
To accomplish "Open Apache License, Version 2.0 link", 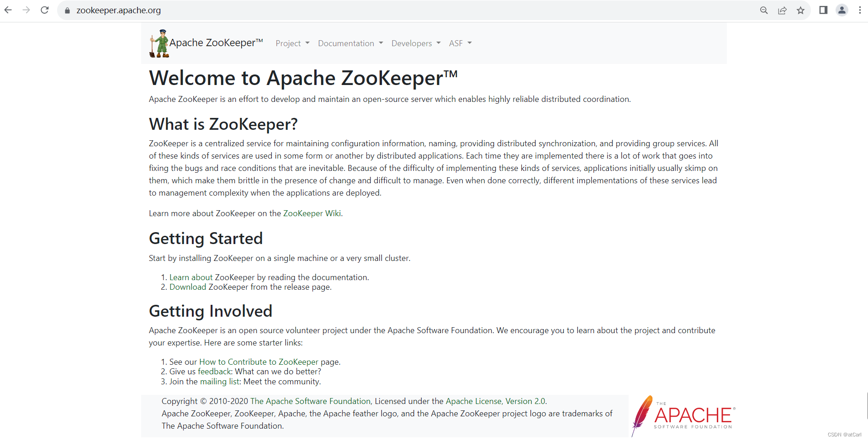I will coord(496,401).
